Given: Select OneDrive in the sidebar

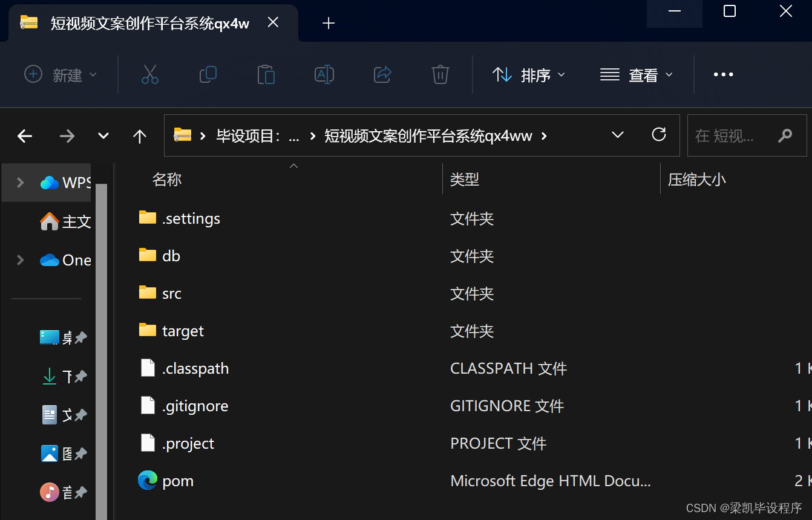Looking at the screenshot, I should [65, 260].
